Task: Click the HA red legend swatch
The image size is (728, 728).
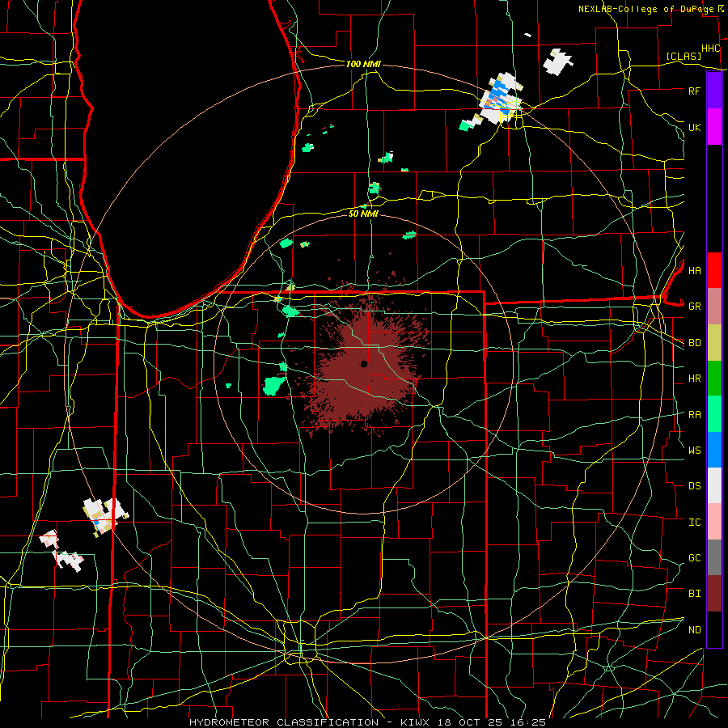Action: pos(714,270)
